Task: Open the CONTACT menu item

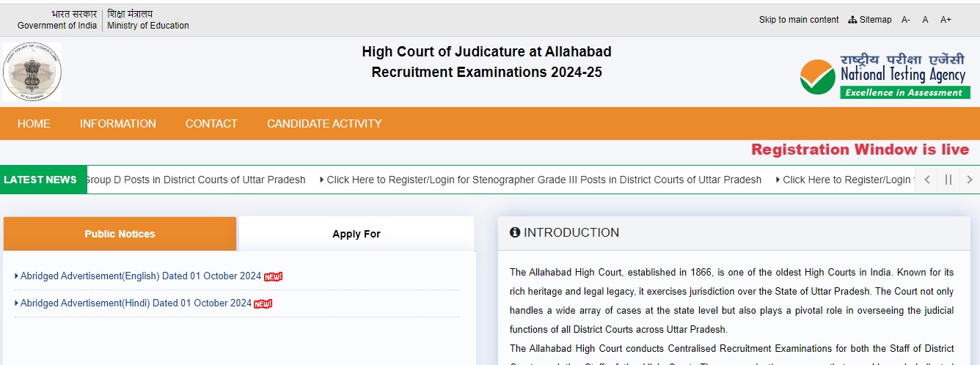Action: tap(211, 124)
